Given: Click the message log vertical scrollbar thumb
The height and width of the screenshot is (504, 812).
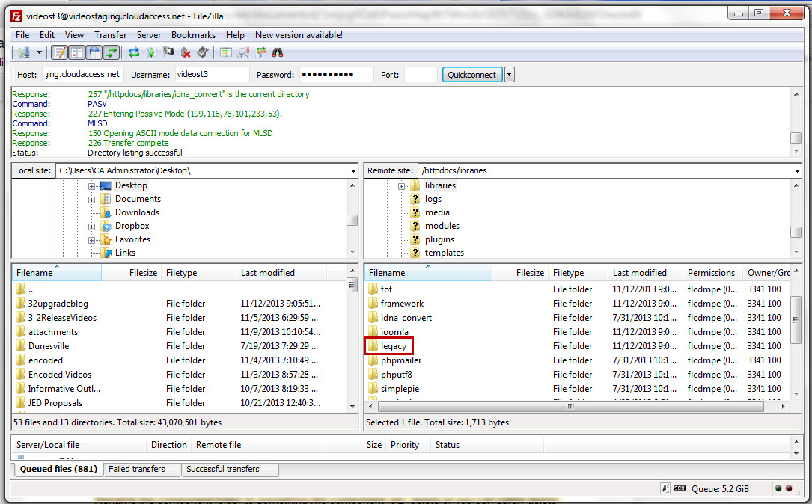Looking at the screenshot, I should point(796,138).
